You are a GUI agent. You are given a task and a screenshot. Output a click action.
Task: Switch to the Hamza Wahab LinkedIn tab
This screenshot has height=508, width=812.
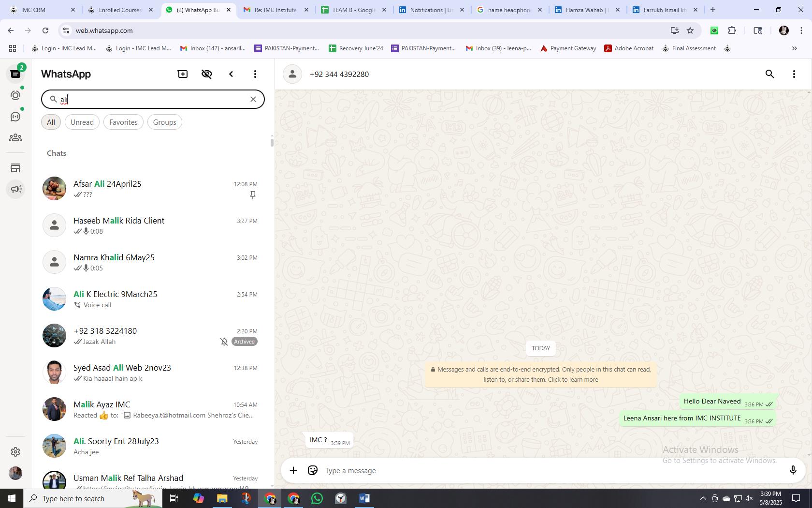coord(587,10)
